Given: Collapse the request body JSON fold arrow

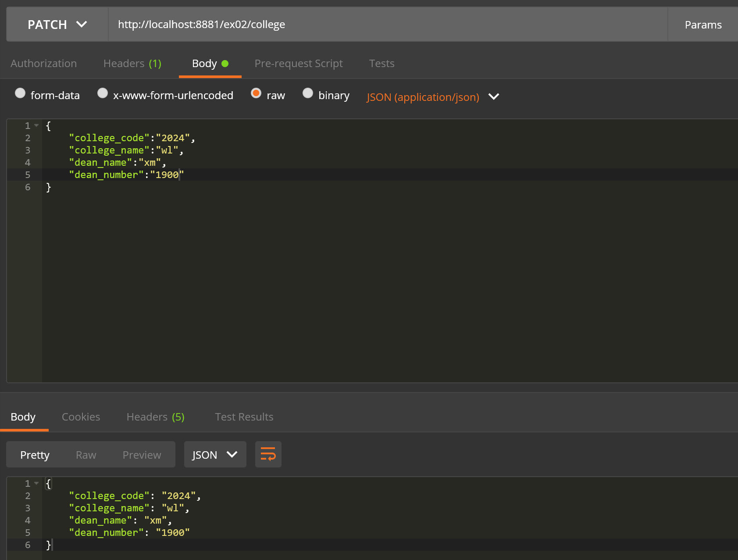Looking at the screenshot, I should tap(36, 125).
